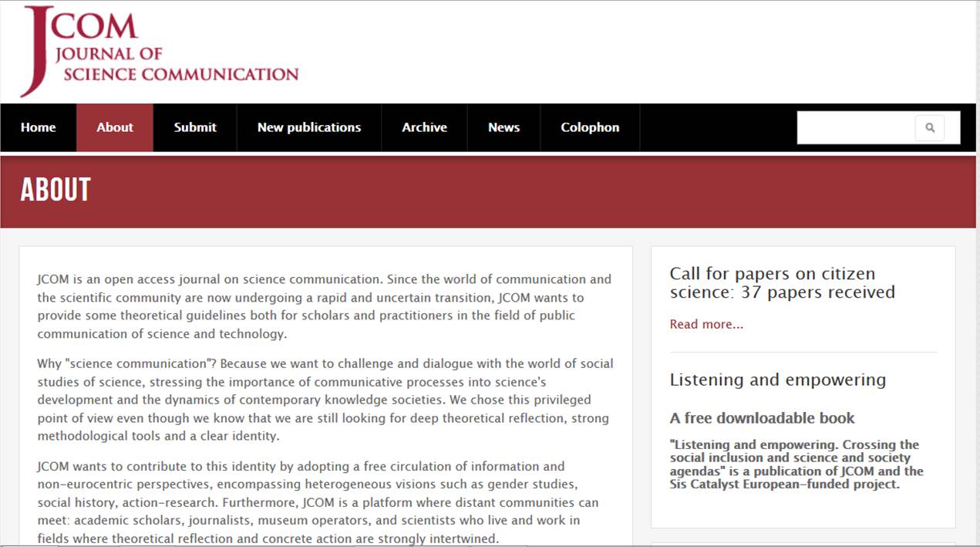This screenshot has width=980, height=547.
Task: Click Colophon in the navigation bar
Action: [590, 128]
